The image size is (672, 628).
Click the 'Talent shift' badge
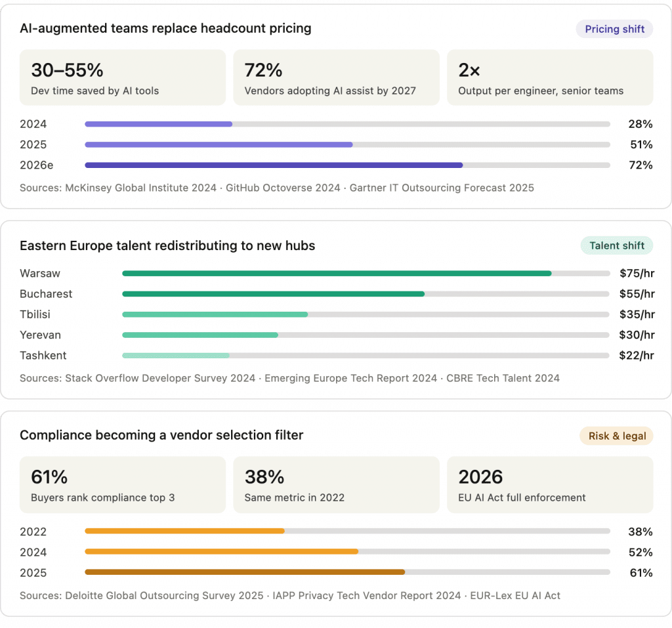tap(616, 245)
